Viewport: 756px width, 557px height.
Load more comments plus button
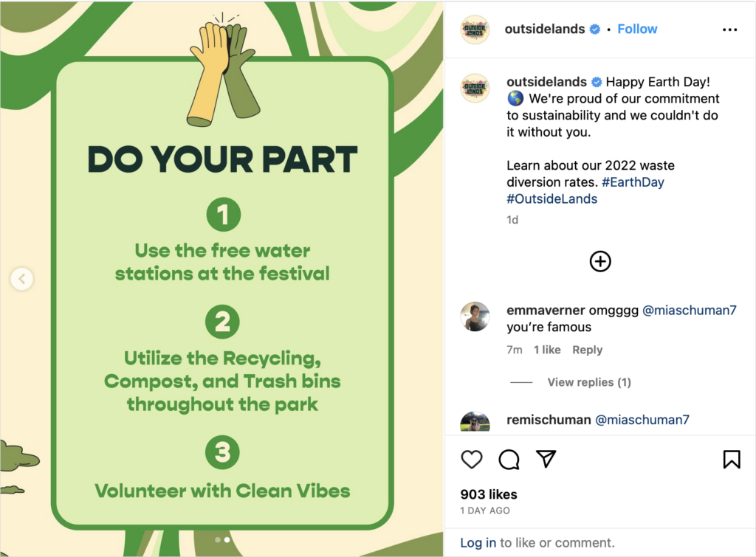(x=600, y=261)
